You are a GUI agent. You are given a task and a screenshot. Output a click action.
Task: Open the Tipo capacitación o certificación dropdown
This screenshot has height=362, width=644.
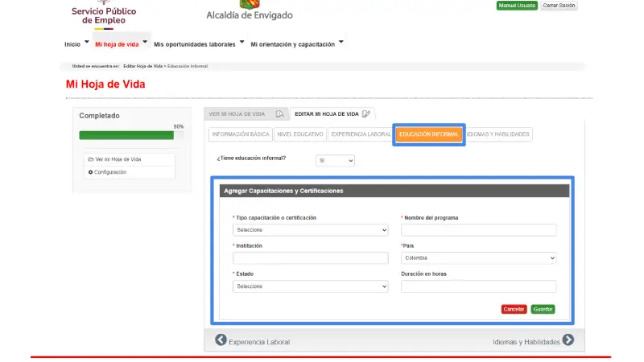pyautogui.click(x=310, y=229)
